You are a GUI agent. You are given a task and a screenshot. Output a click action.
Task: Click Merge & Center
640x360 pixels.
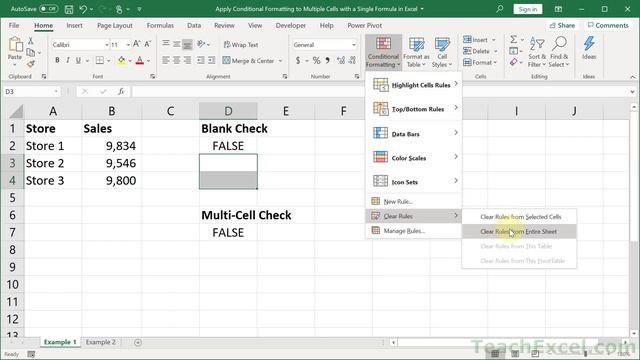click(249, 60)
